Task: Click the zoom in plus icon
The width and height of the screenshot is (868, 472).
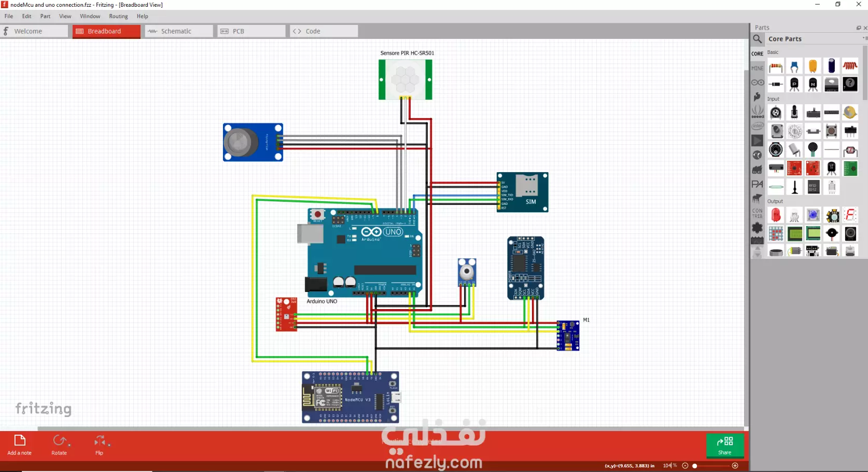Action: 735,466
